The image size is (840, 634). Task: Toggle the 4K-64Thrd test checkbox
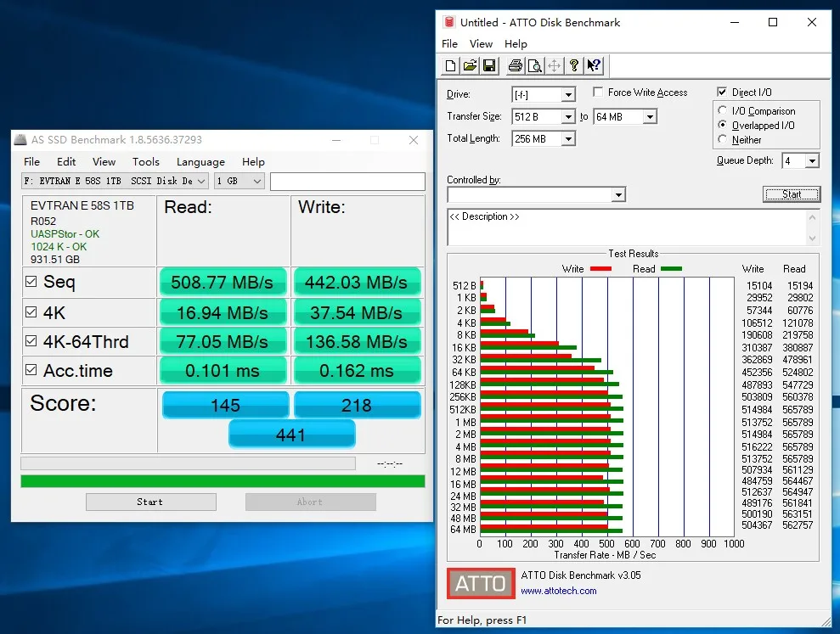(x=31, y=341)
